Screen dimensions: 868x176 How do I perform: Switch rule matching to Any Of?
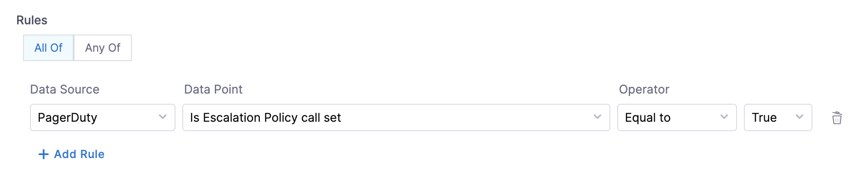pos(103,48)
